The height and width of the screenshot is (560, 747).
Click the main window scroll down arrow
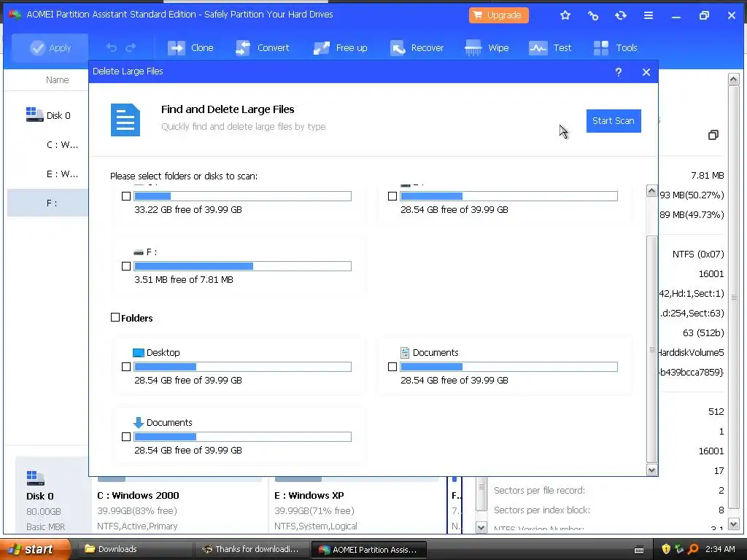coord(734,524)
